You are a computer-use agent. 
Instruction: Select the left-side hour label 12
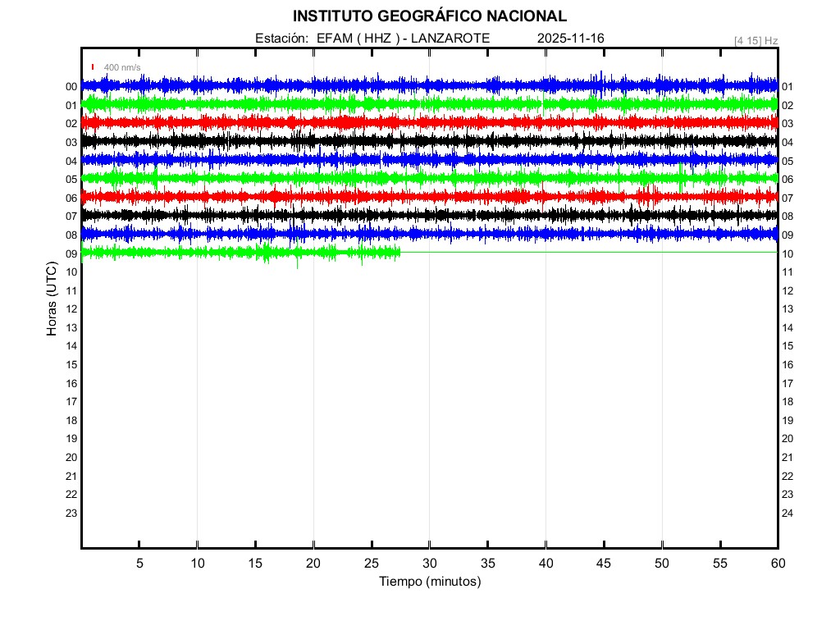click(71, 309)
